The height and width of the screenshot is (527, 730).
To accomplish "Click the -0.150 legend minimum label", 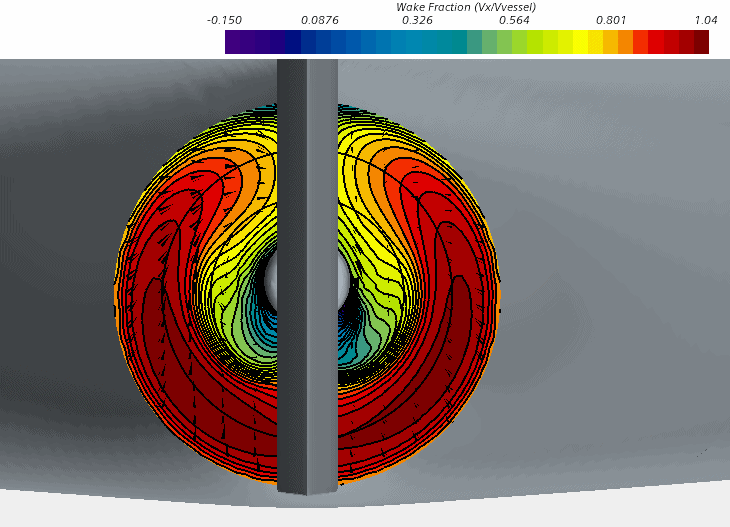I will pos(224,20).
